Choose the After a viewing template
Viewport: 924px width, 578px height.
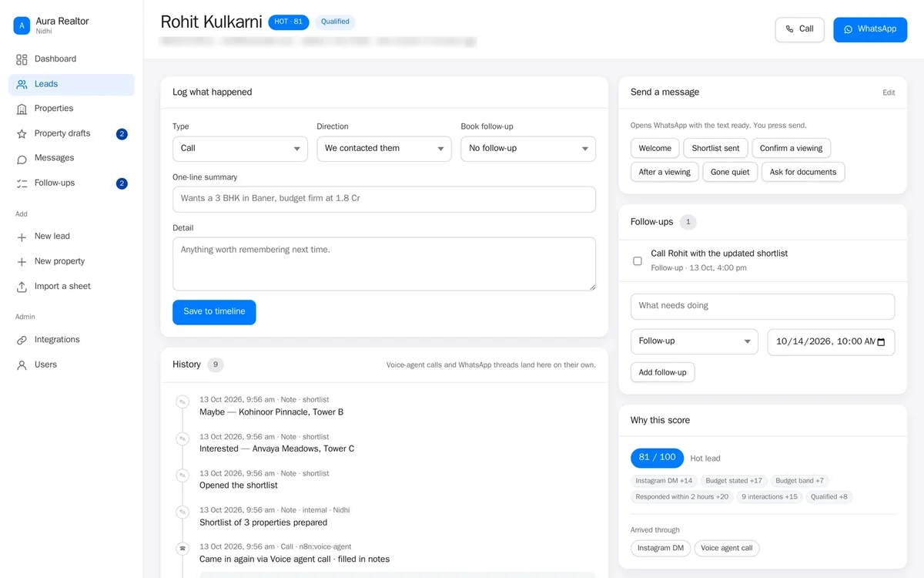point(665,172)
